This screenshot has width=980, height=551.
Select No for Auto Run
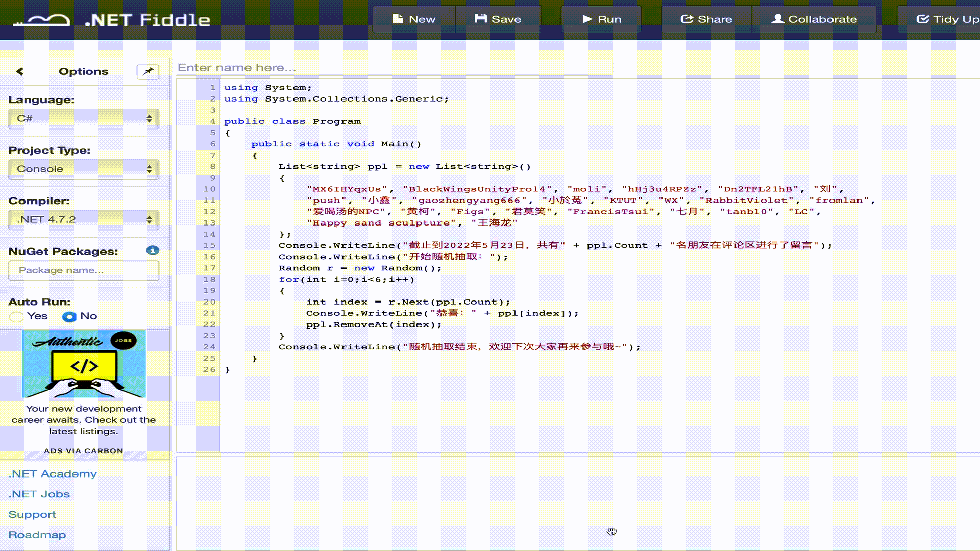69,317
